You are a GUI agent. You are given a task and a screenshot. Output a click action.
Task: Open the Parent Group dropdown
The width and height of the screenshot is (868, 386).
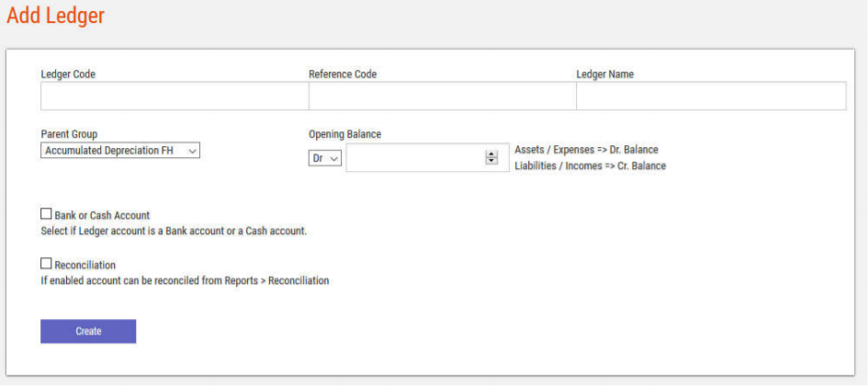120,151
